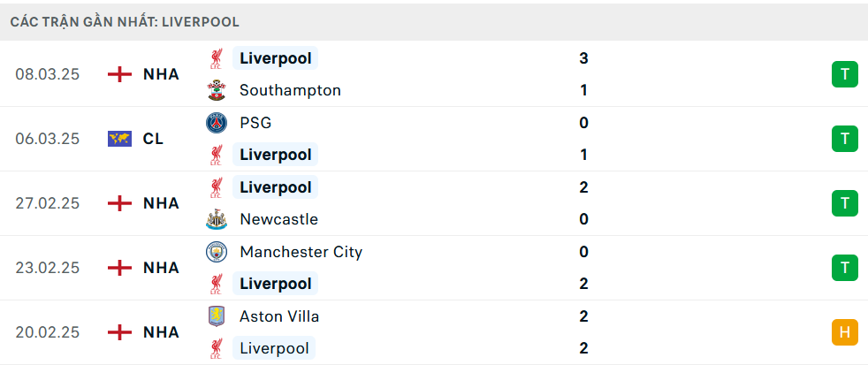Click Liverpool crest in the Southampton match
This screenshot has width=868, height=365.
pos(216,58)
